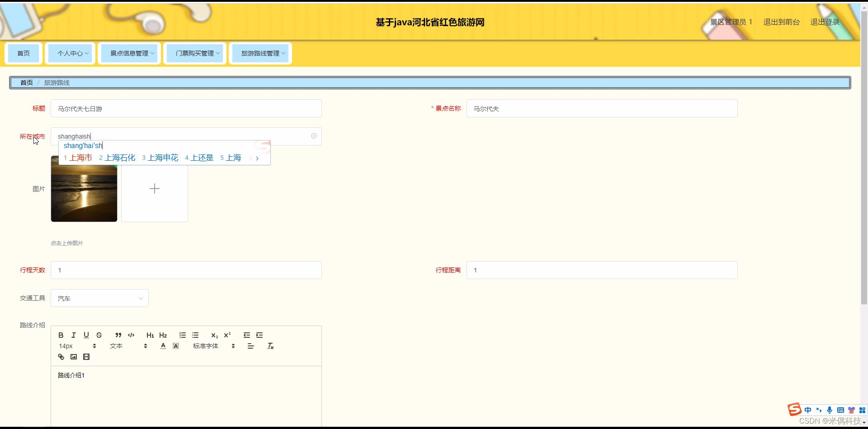Open the 交通工具 vehicle dropdown showing 汽车
Viewport: 868px width, 429px height.
[99, 298]
